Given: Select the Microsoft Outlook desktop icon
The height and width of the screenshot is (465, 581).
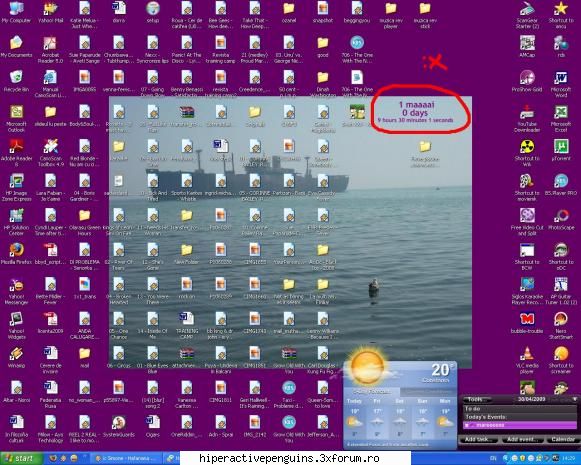Looking at the screenshot, I should coord(16,119).
